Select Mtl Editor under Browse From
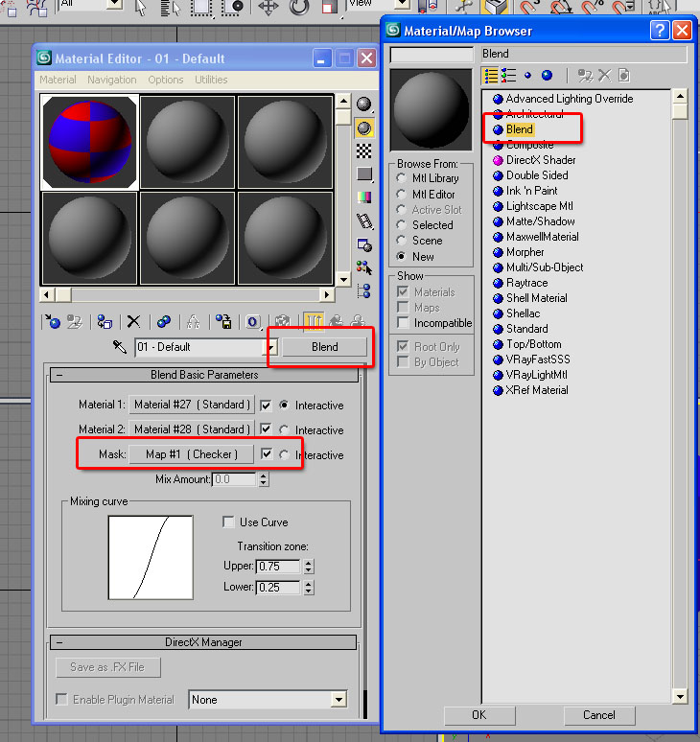 click(402, 194)
